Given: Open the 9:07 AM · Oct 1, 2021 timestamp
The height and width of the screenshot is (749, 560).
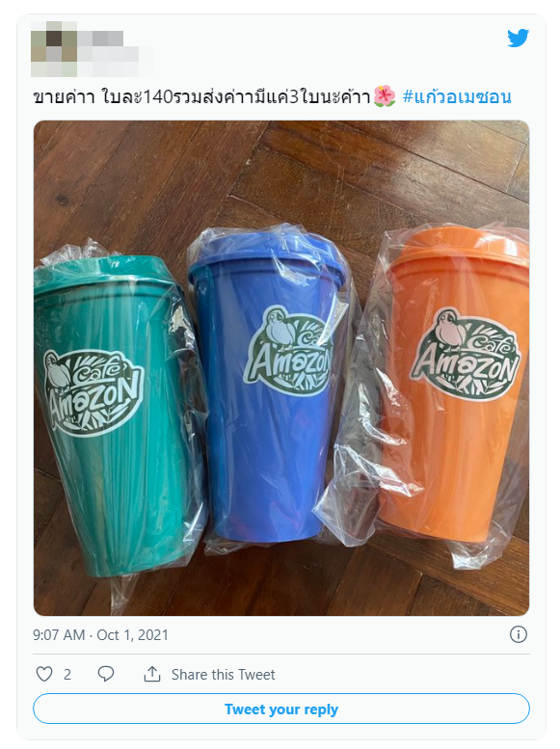Looking at the screenshot, I should pyautogui.click(x=100, y=635).
